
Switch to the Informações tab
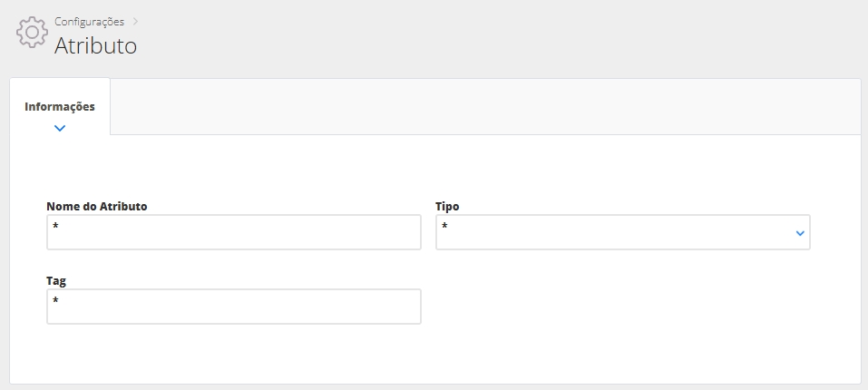point(60,106)
